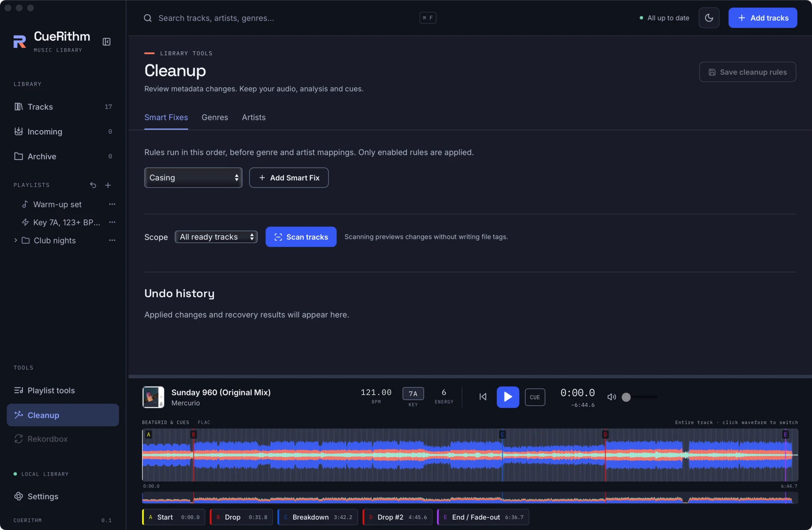Jump to track start button
812x530 pixels.
click(x=483, y=397)
